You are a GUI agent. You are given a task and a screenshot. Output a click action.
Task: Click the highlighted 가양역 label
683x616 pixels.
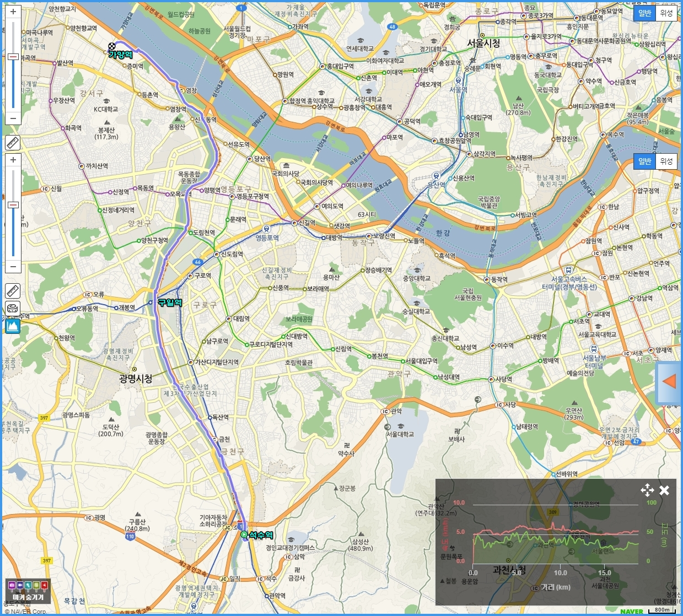click(x=120, y=55)
